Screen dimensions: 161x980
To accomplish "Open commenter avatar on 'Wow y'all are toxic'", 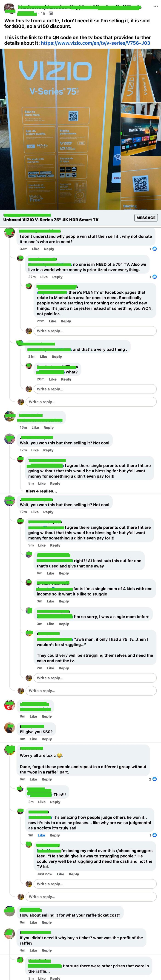I will [x=9, y=749].
